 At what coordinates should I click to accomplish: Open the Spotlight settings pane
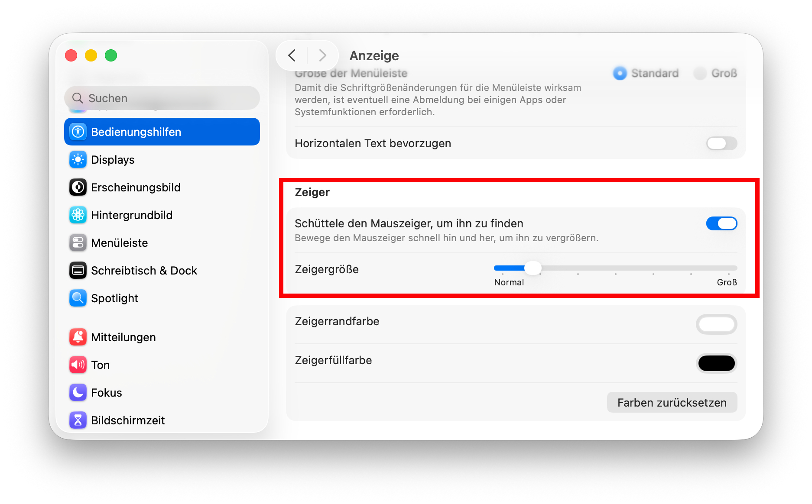[x=162, y=298]
